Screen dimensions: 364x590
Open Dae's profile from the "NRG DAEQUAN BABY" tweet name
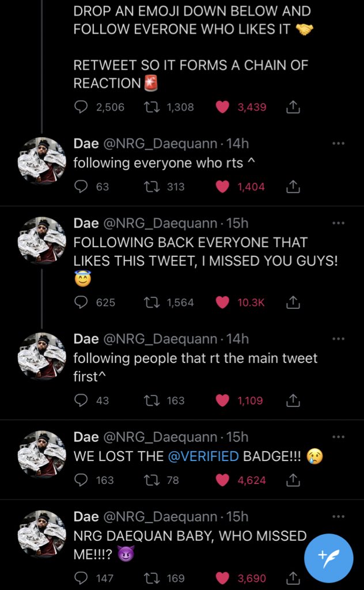[86, 516]
